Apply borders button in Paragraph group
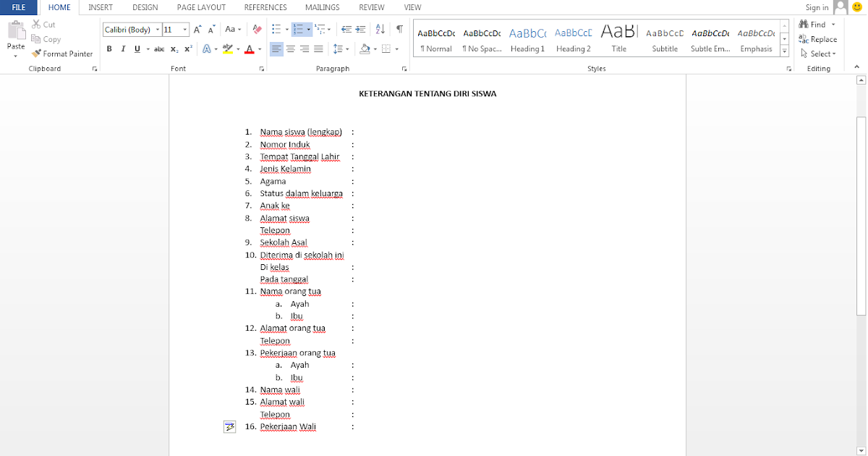 click(386, 49)
